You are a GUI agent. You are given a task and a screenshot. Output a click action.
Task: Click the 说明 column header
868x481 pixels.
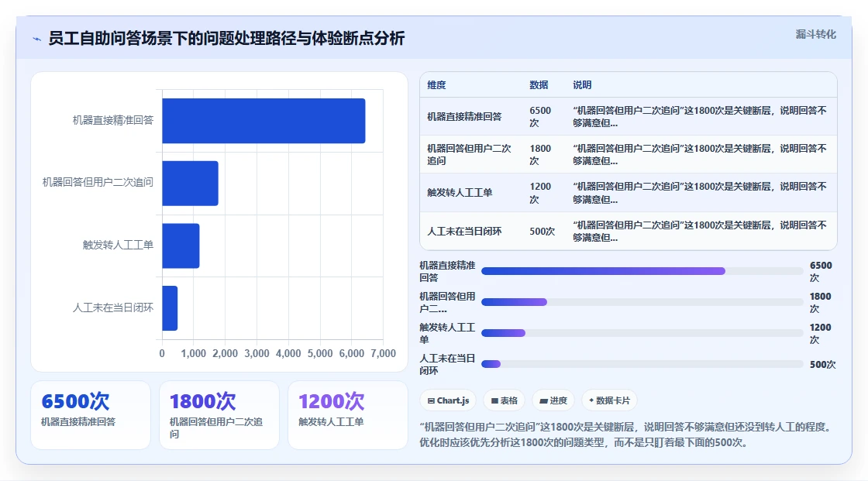coord(582,84)
